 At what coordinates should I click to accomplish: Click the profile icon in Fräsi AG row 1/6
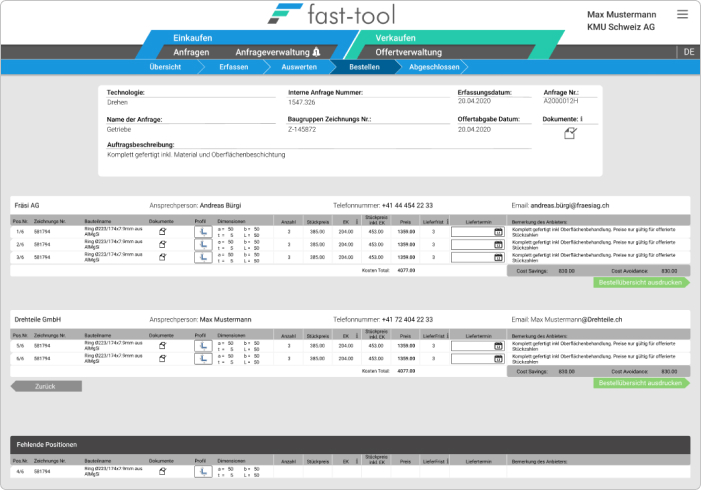pyautogui.click(x=203, y=232)
